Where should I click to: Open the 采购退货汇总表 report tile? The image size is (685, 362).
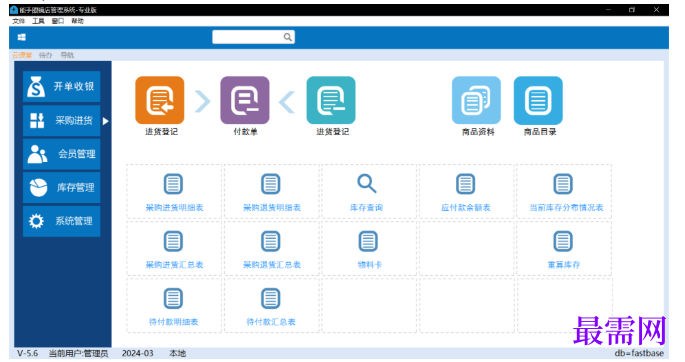click(x=271, y=249)
